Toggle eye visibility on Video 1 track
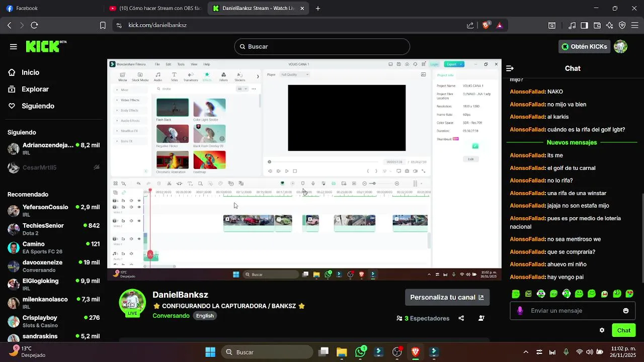The width and height of the screenshot is (644, 362). click(139, 239)
